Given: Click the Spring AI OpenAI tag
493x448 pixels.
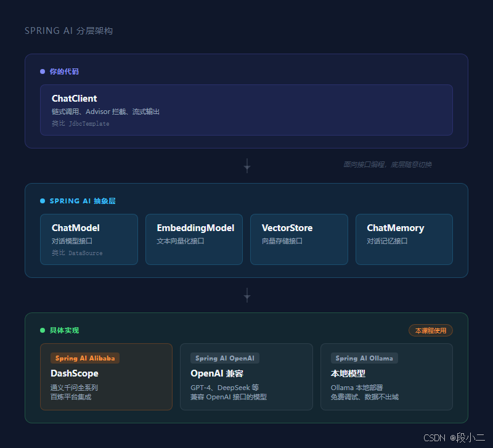Looking at the screenshot, I should click(225, 358).
